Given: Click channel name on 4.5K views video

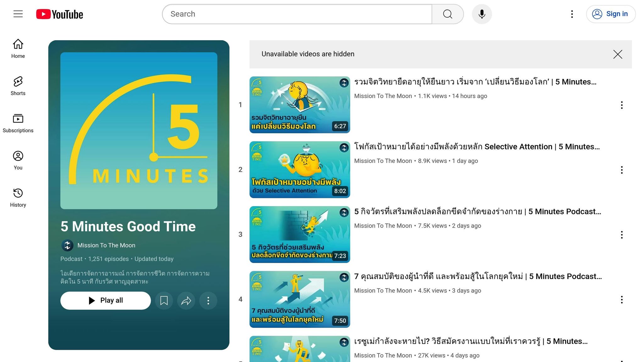Looking at the screenshot, I should pos(383,291).
